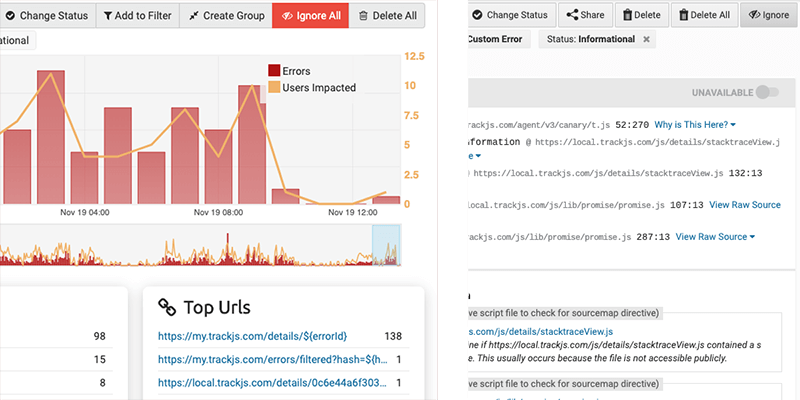Viewport: 800px width, 400px height.
Task: Click Change Status in the right panel
Action: (512, 15)
